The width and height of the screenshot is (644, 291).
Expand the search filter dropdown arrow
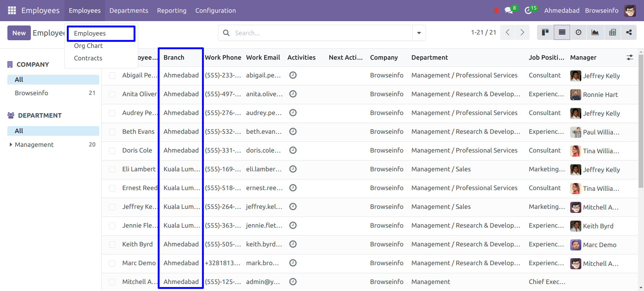pos(419,33)
